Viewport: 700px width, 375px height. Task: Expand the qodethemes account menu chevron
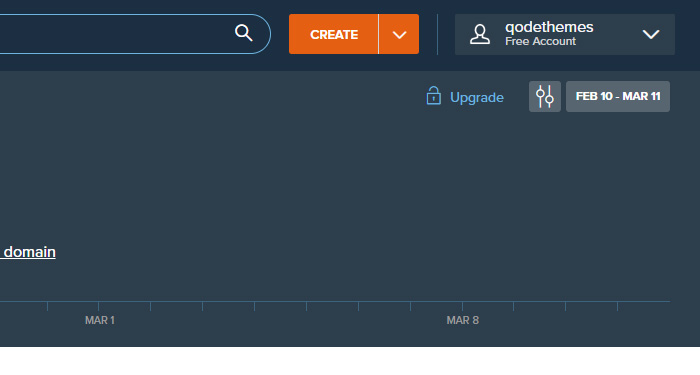651,34
